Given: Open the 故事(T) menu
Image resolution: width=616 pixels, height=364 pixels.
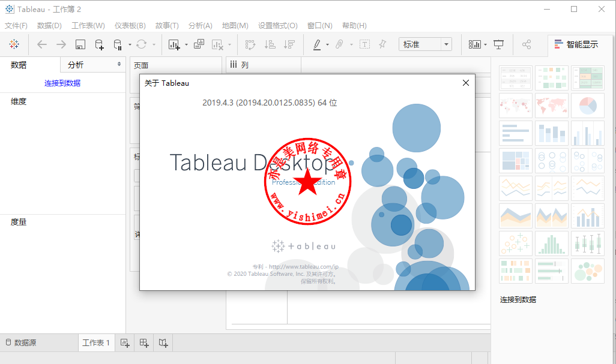Looking at the screenshot, I should (x=167, y=26).
